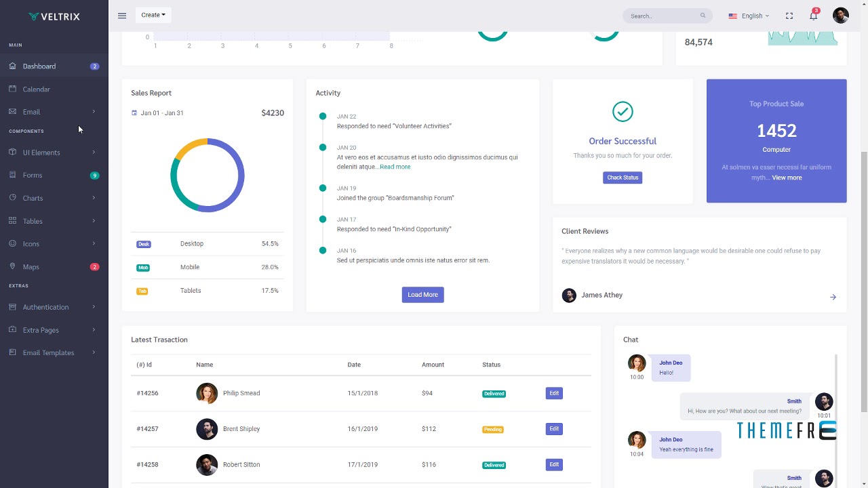Click Philip Smead's avatar thumbnail
The width and height of the screenshot is (868, 488).
pyautogui.click(x=207, y=393)
